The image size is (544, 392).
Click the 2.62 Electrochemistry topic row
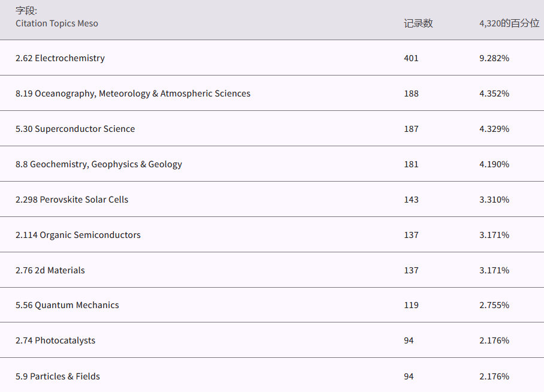pyautogui.click(x=60, y=58)
